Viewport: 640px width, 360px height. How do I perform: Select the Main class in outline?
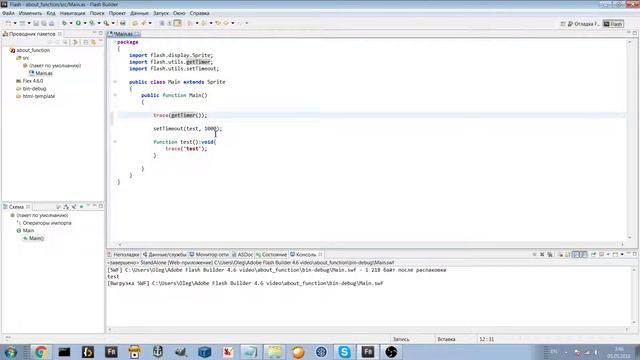(x=28, y=231)
